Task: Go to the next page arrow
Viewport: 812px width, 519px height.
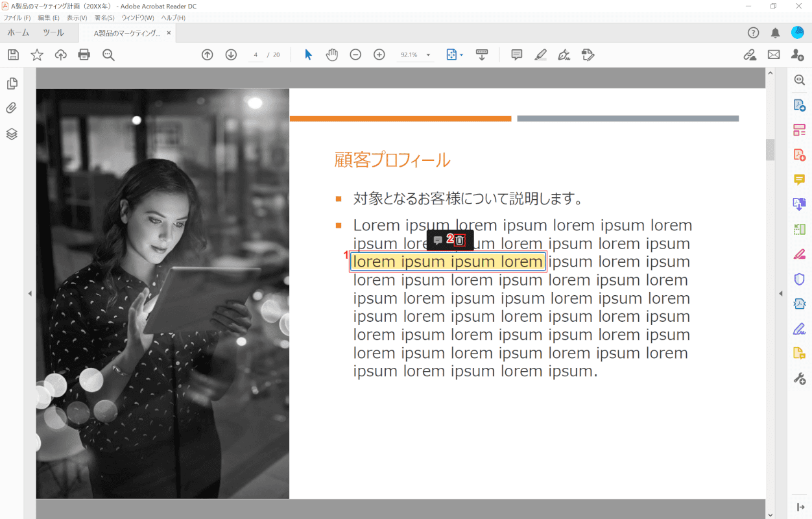Action: click(231, 55)
